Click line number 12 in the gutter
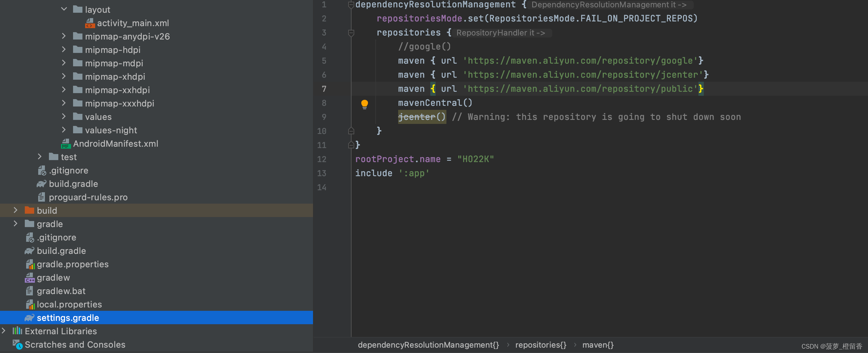The image size is (868, 353). pyautogui.click(x=322, y=159)
